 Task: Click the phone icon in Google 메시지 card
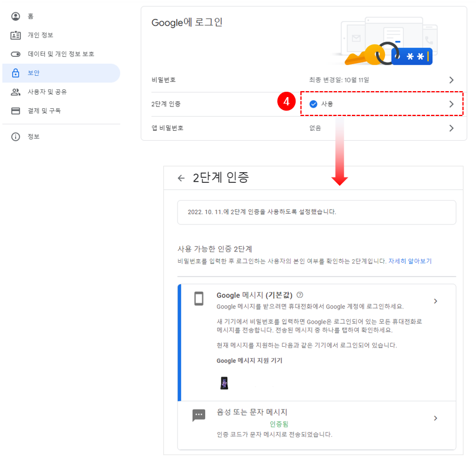[199, 298]
